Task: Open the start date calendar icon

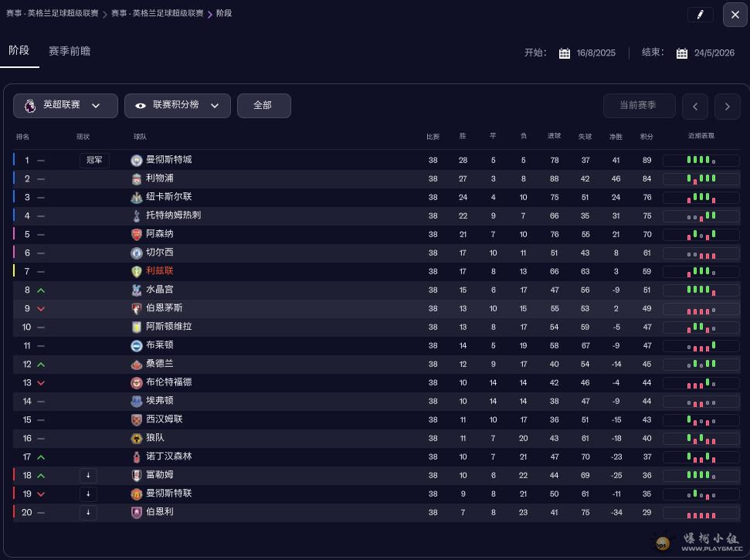Action: pos(565,53)
